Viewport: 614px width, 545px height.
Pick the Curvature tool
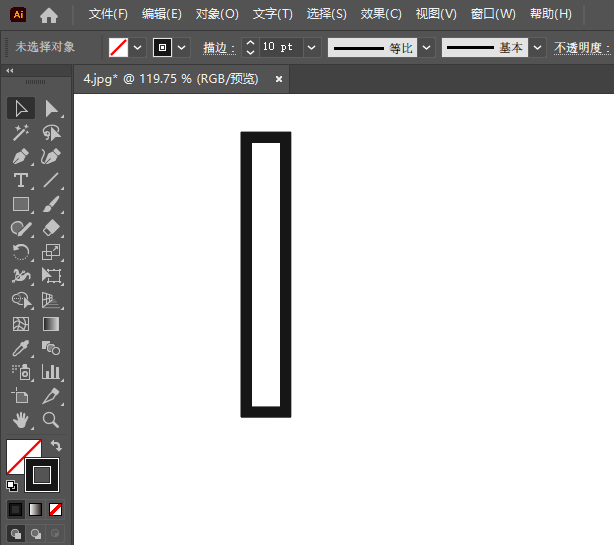point(51,157)
